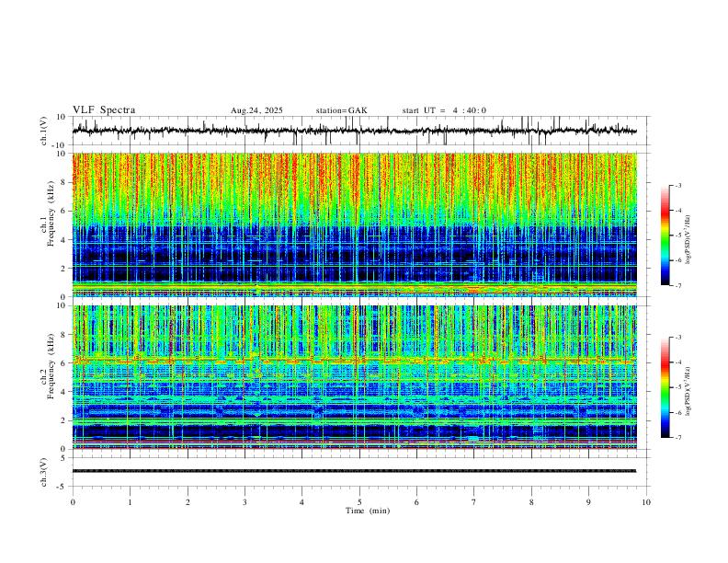The image size is (728, 563).
Task: Click the ch.1 PSD color bar
Action: 665,236
